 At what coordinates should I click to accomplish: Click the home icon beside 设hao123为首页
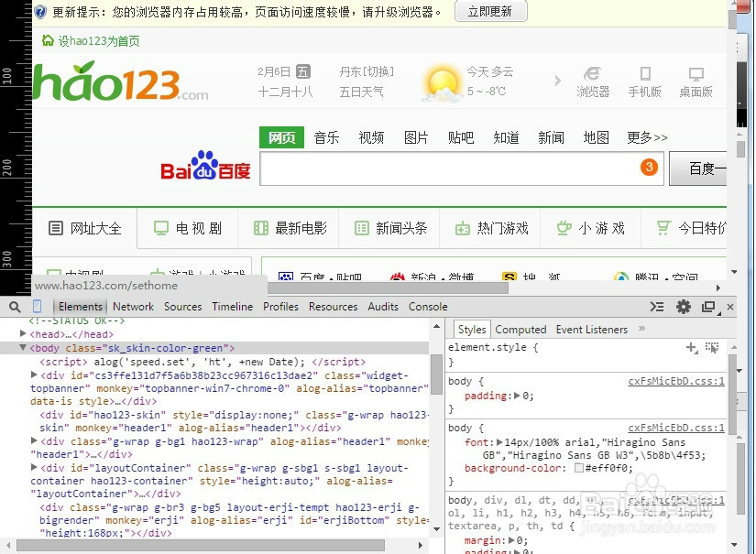48,40
